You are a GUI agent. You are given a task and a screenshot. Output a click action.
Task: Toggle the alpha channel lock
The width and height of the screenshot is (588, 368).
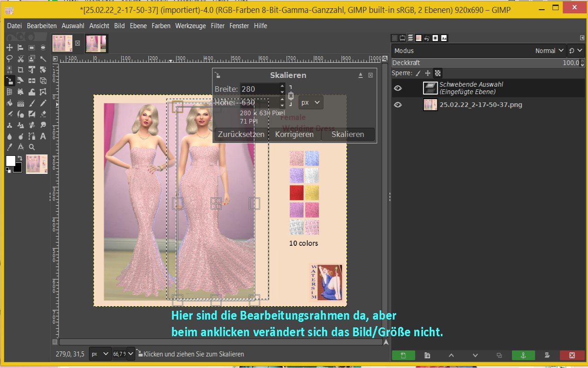tap(438, 73)
